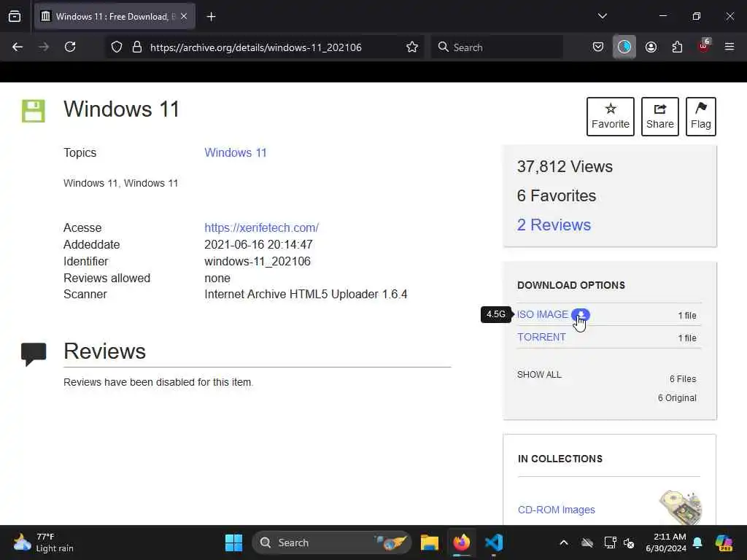Open the CD-ROM Images collection
The width and height of the screenshot is (747, 560).
556,510
